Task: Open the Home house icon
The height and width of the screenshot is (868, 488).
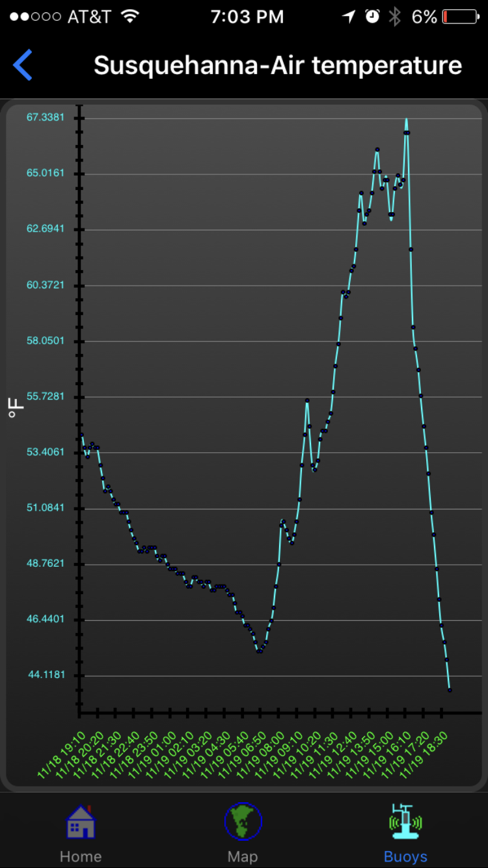Action: tap(81, 822)
